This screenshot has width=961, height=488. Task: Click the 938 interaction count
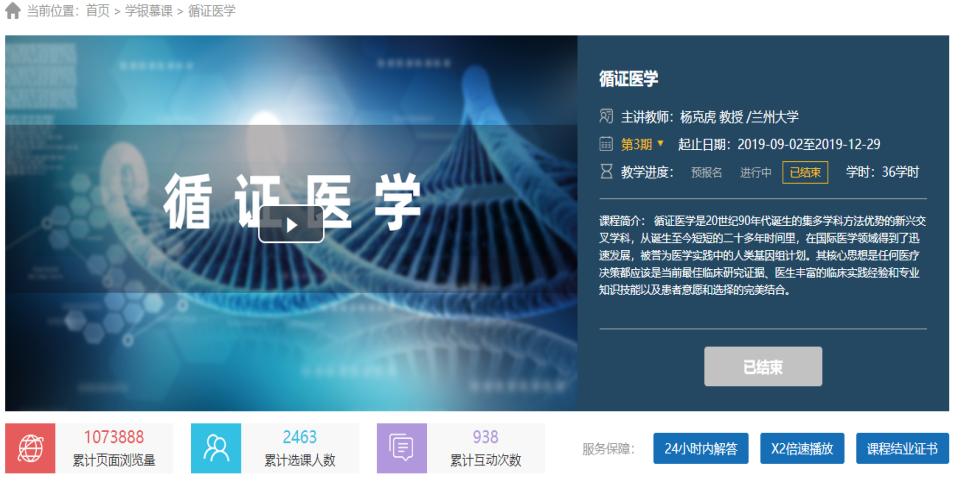[x=485, y=437]
